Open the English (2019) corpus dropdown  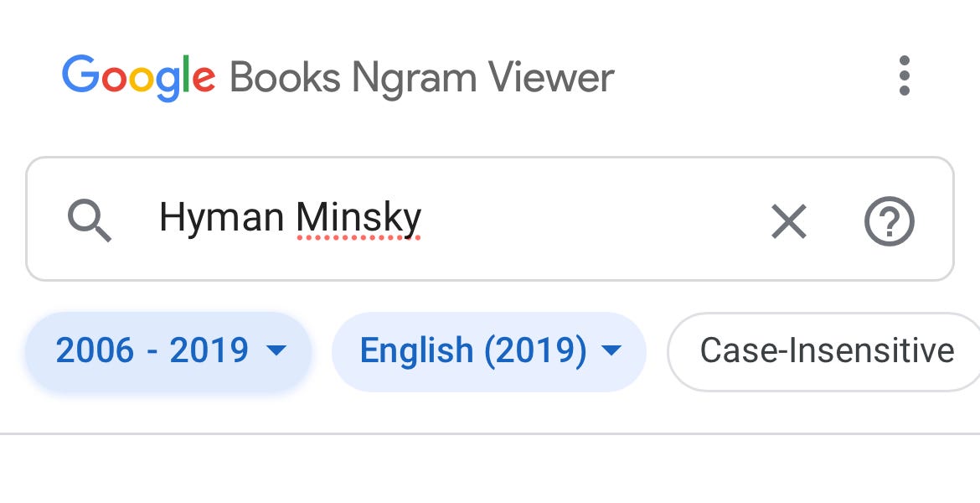click(489, 350)
